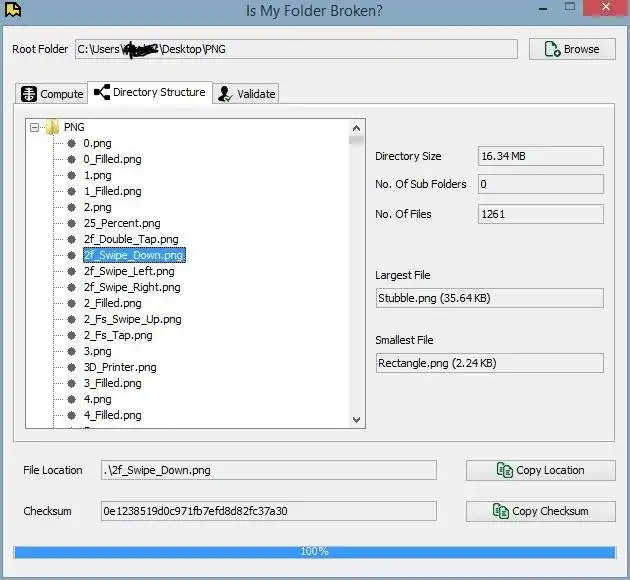Select 0_Filled.png in the tree
Image resolution: width=630 pixels, height=580 pixels.
tap(112, 159)
